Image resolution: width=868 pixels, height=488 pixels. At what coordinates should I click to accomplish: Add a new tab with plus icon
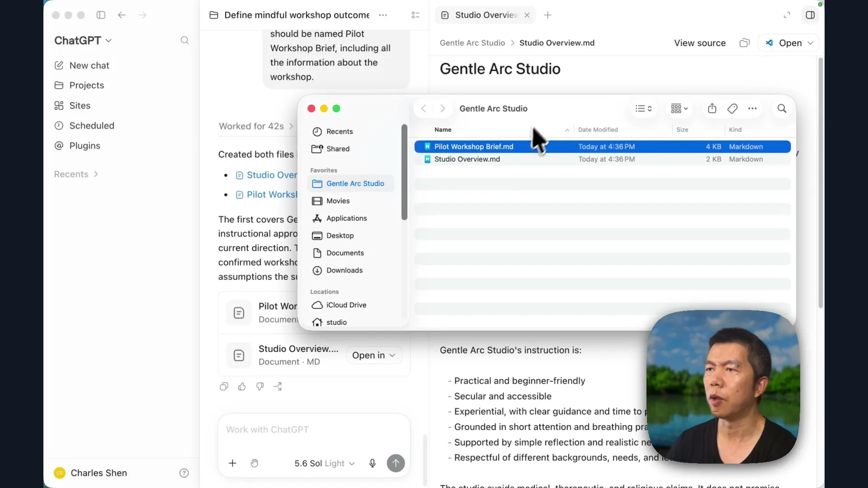[547, 15]
